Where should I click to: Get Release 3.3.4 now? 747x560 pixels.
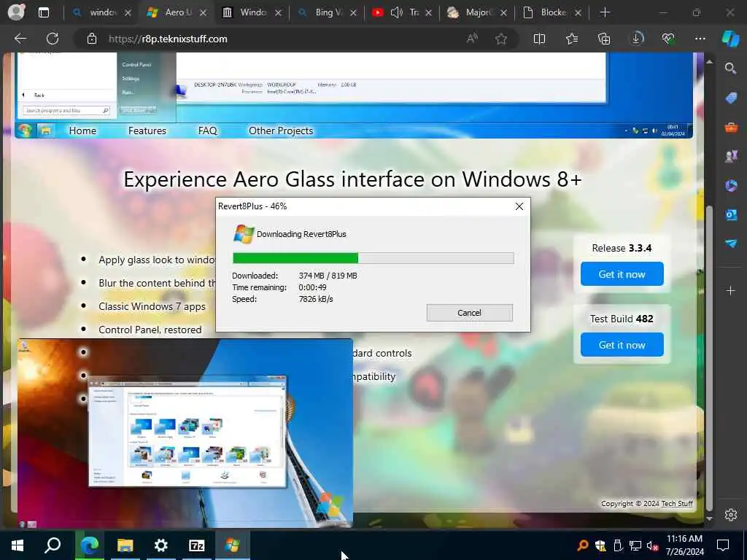pyautogui.click(x=622, y=274)
